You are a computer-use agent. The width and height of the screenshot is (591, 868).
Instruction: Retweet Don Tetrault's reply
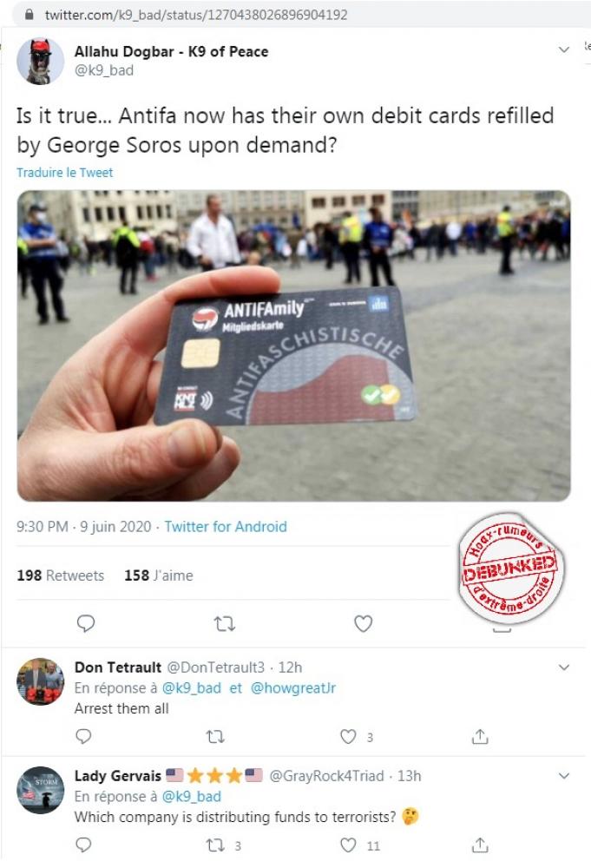click(x=215, y=737)
